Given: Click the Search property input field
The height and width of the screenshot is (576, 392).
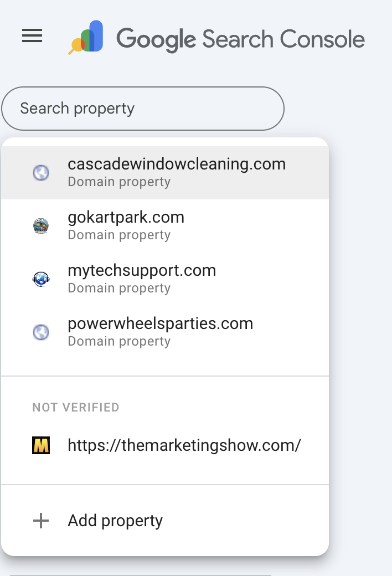Looking at the screenshot, I should click(x=142, y=109).
